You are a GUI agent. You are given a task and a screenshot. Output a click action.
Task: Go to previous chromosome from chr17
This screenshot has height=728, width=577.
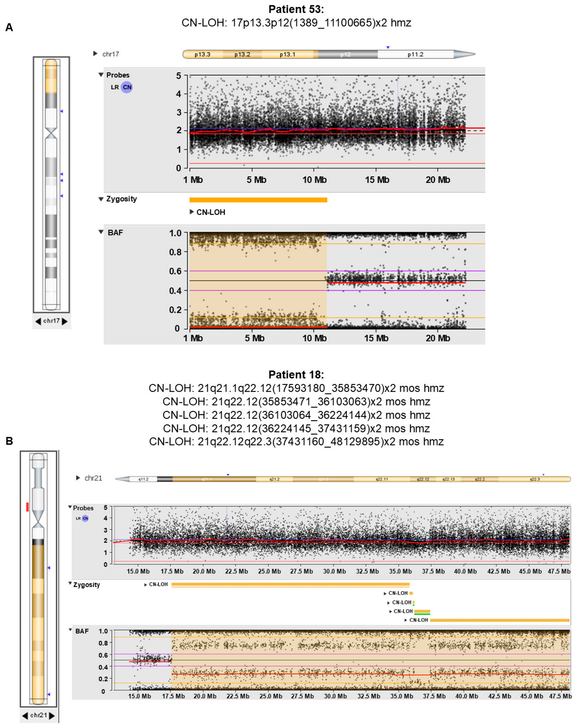tap(38, 321)
